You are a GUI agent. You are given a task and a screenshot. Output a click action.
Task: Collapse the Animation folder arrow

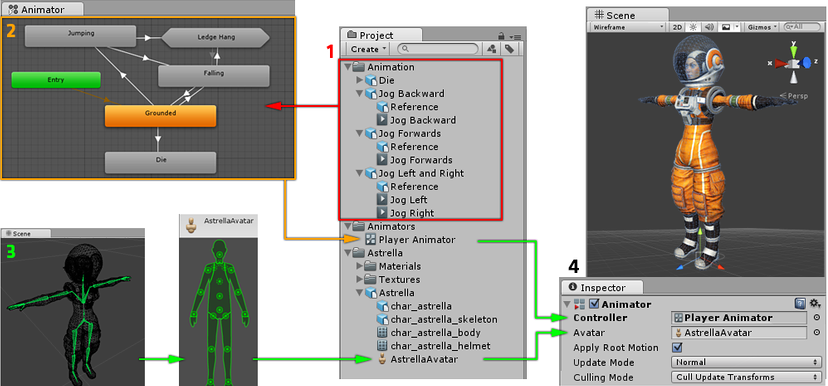[347, 67]
